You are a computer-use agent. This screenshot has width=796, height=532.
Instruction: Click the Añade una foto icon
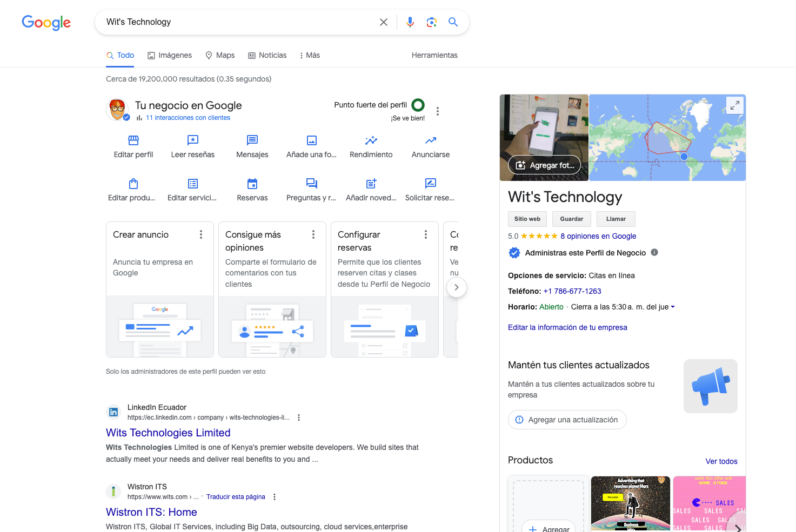pos(311,140)
